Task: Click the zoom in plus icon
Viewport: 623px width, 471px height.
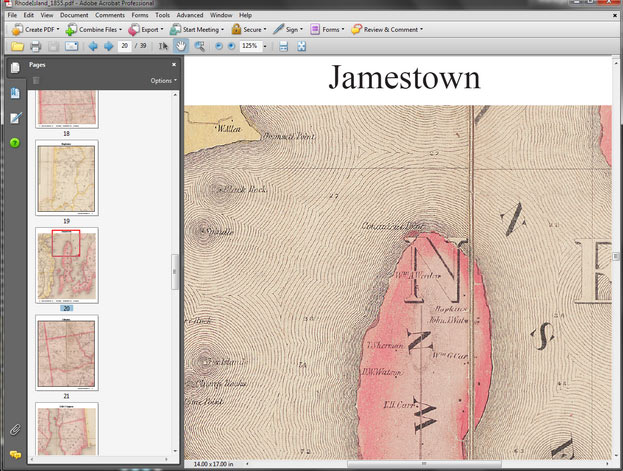Action: pos(231,47)
